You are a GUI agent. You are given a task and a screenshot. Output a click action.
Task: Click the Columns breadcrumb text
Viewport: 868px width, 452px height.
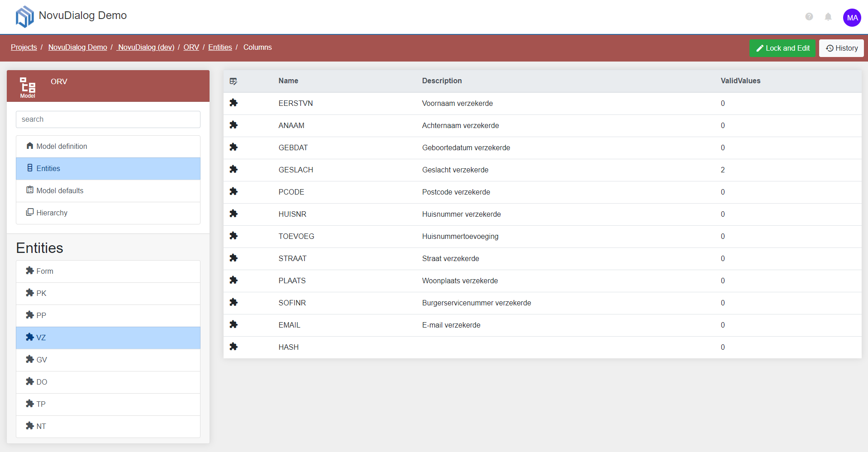258,47
